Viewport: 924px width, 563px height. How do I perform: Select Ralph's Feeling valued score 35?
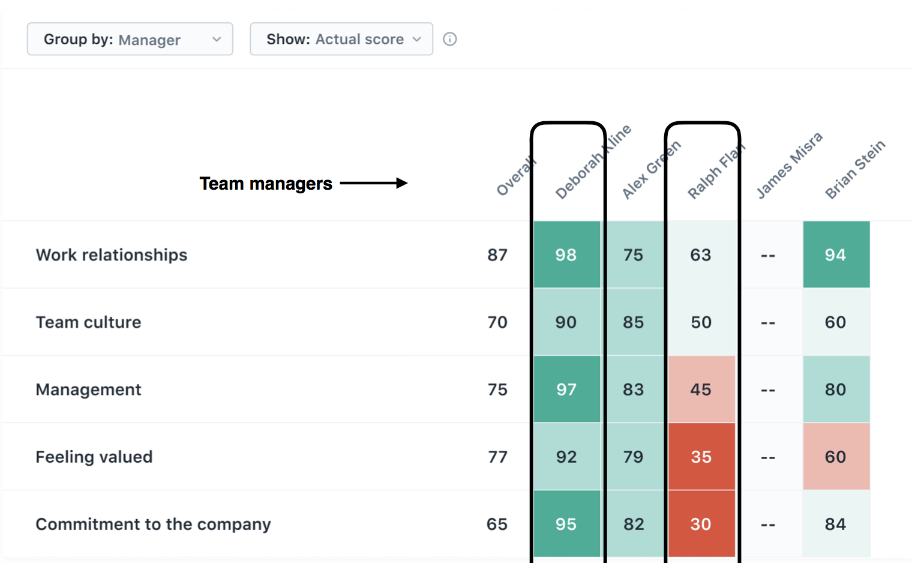tap(701, 457)
